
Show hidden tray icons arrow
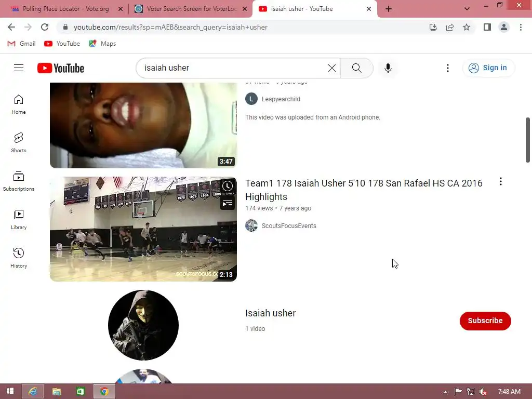coord(445,392)
